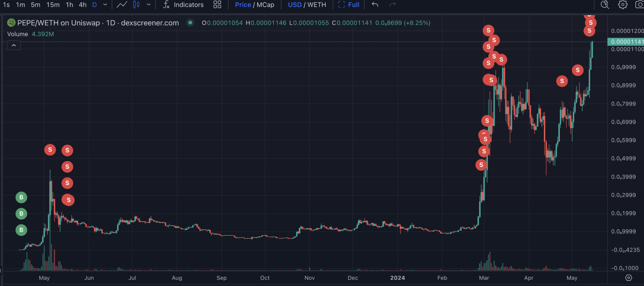Screen dimensions: 644x286
Task: Click the 0.00001100 price scale label
Action: point(627,49)
